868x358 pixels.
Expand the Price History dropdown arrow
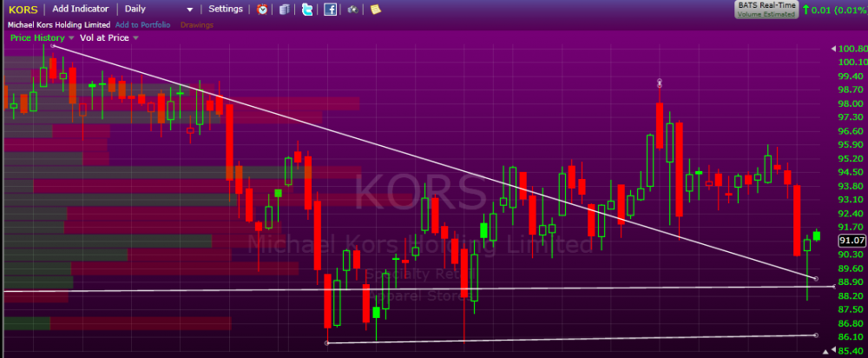tap(71, 38)
